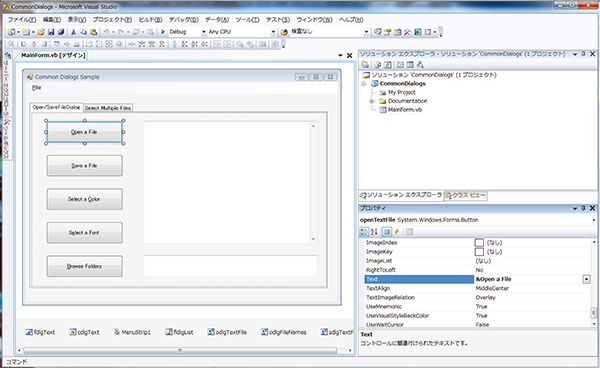Open the 編集(E) menu
The height and width of the screenshot is (368, 600).
point(52,20)
